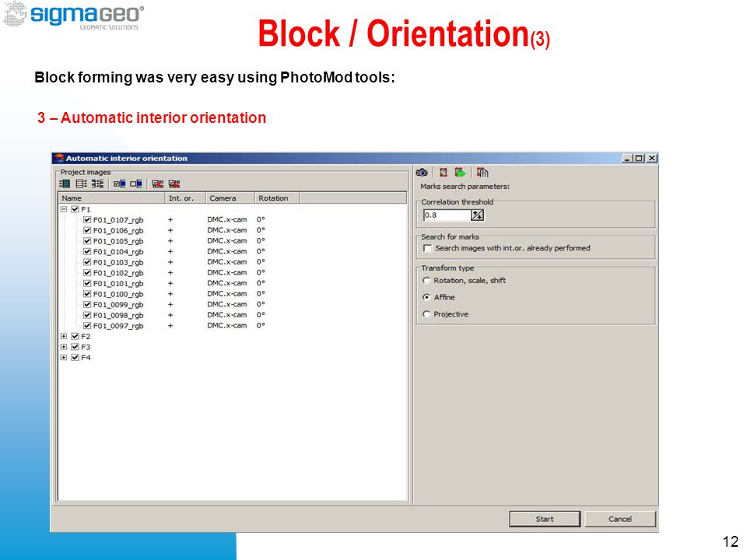This screenshot has height=560, width=747.
Task: Select the F01_0102_rgb row name
Action: pos(118,273)
